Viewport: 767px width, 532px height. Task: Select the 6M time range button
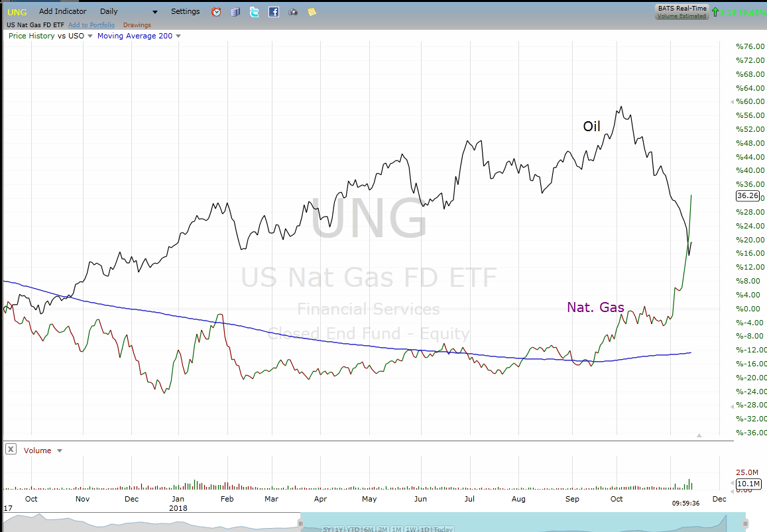pos(369,529)
